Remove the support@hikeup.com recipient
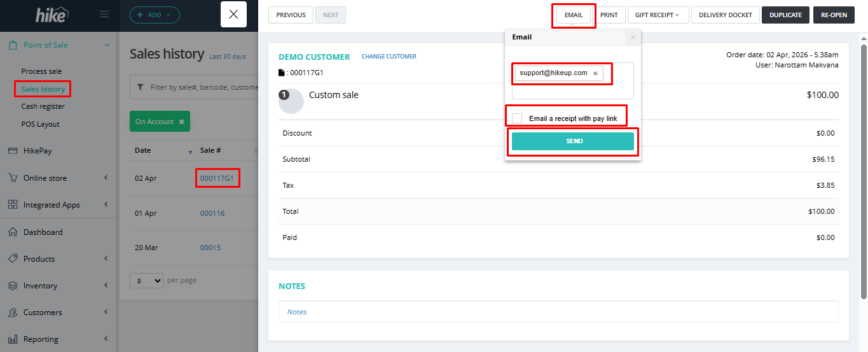Viewport: 868px width, 352px height. (595, 73)
